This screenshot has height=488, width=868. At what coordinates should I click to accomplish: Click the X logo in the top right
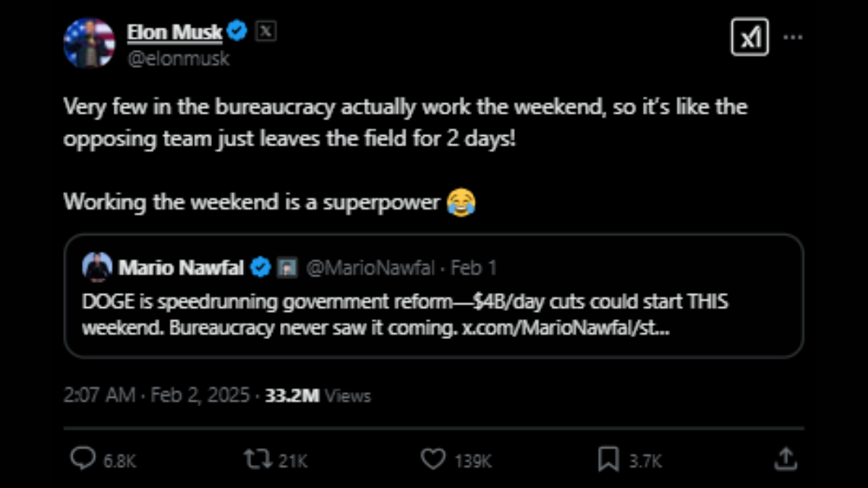click(750, 37)
